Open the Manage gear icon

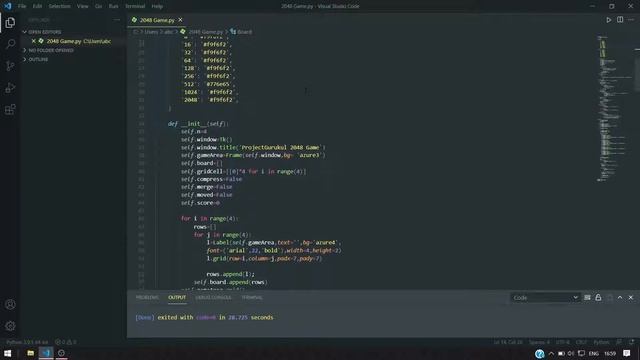pos(10,326)
